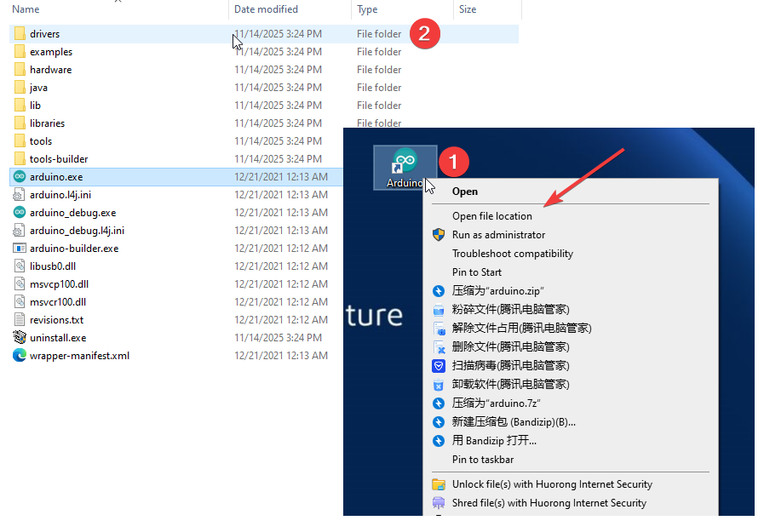Viewport: 764px width, 532px height.
Task: Click the uninstall.exe installer icon
Action: click(20, 337)
